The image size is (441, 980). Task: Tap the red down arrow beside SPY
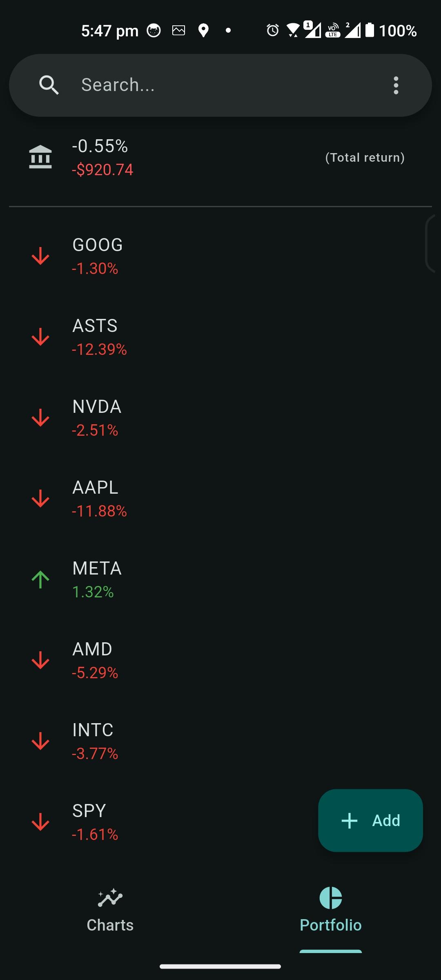40,822
